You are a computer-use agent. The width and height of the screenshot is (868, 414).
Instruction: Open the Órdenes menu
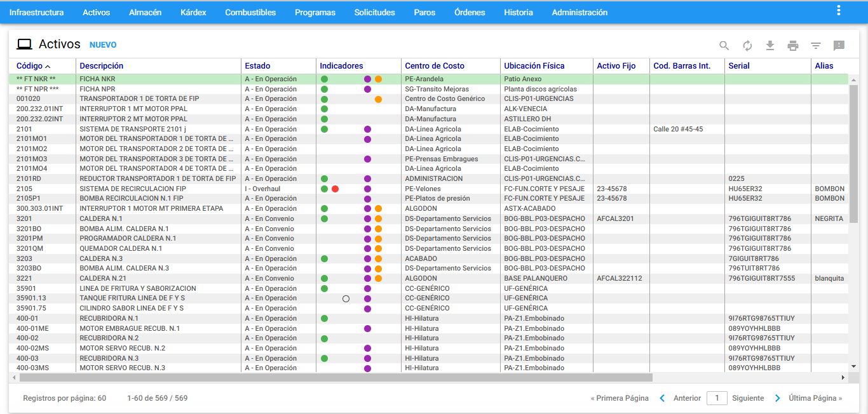coord(470,12)
